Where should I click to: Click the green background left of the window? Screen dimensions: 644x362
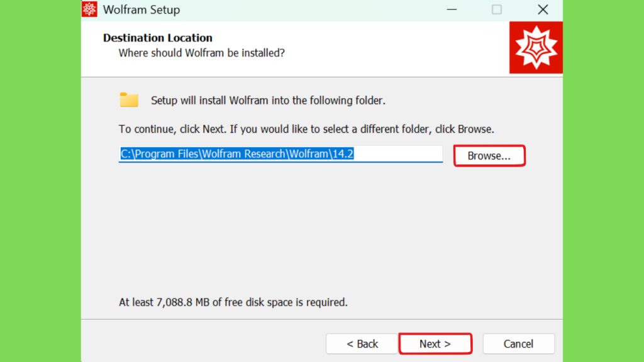click(40, 181)
